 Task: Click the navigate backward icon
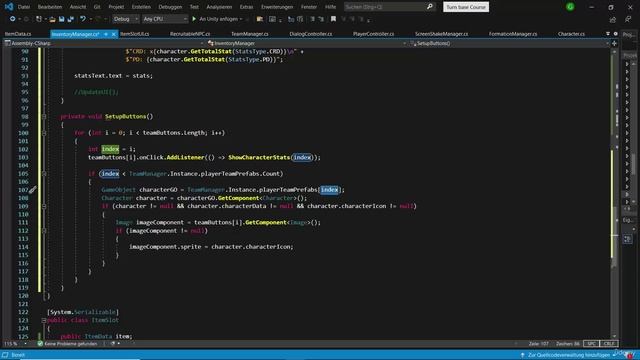click(12, 19)
